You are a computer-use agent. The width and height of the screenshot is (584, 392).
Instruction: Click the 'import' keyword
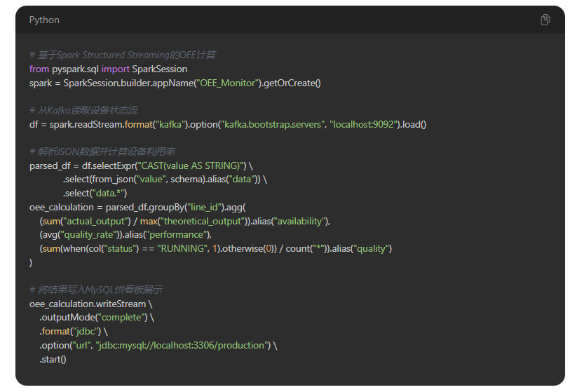coord(116,69)
